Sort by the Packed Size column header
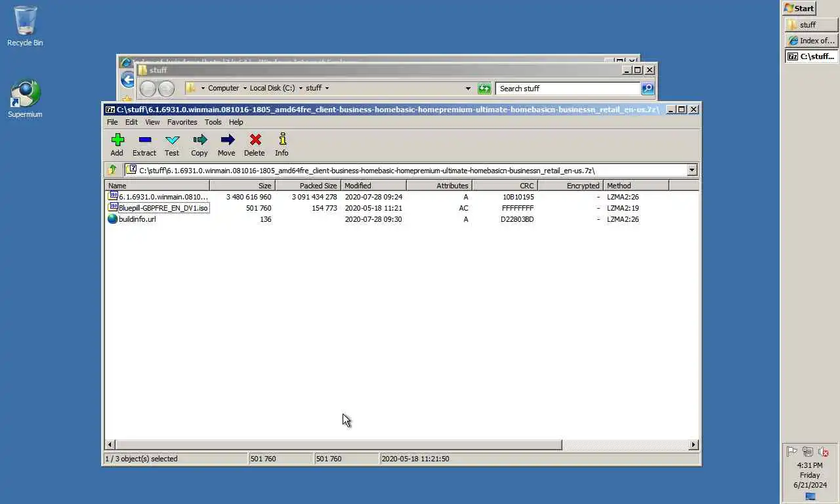The height and width of the screenshot is (504, 840). click(x=308, y=186)
